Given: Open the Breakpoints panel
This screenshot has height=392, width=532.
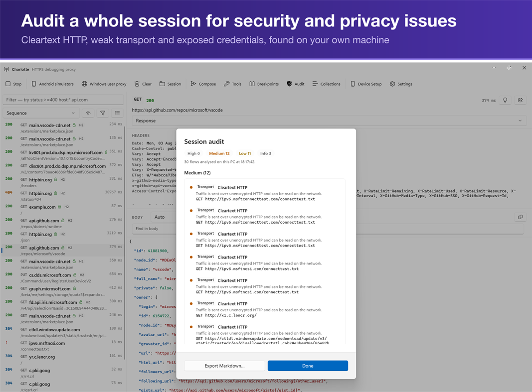Looking at the screenshot, I should [264, 84].
